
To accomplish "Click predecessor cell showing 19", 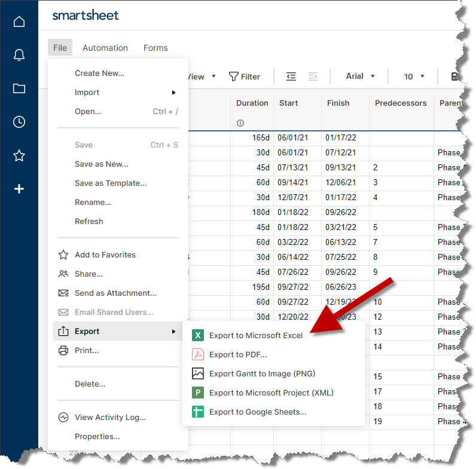I will [401, 421].
